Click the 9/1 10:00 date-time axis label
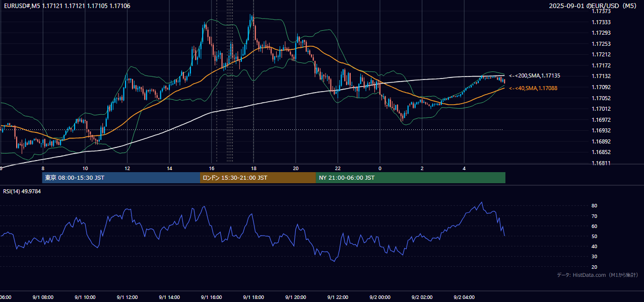 pos(85,297)
